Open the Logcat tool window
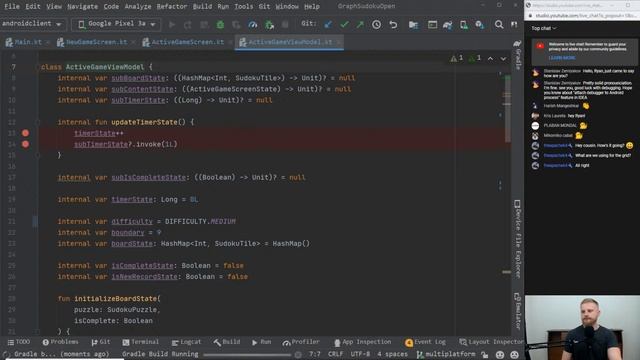640x360 pixels. pos(186,342)
